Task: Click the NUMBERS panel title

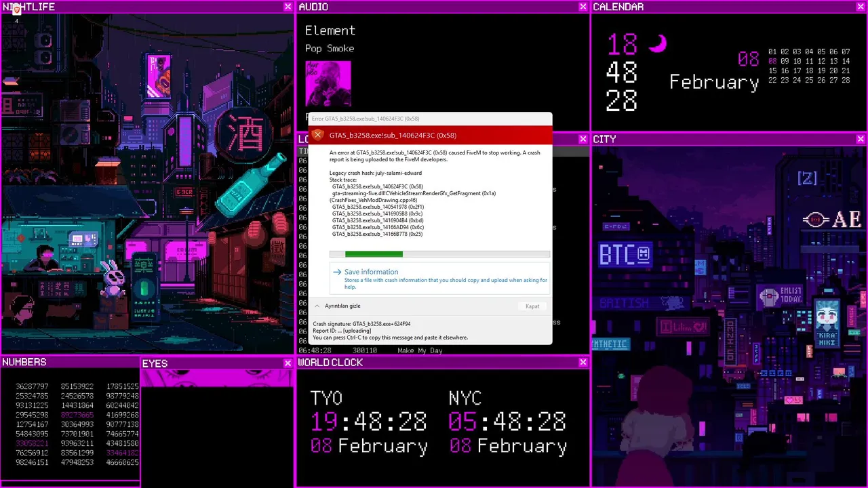Action: coord(24,363)
